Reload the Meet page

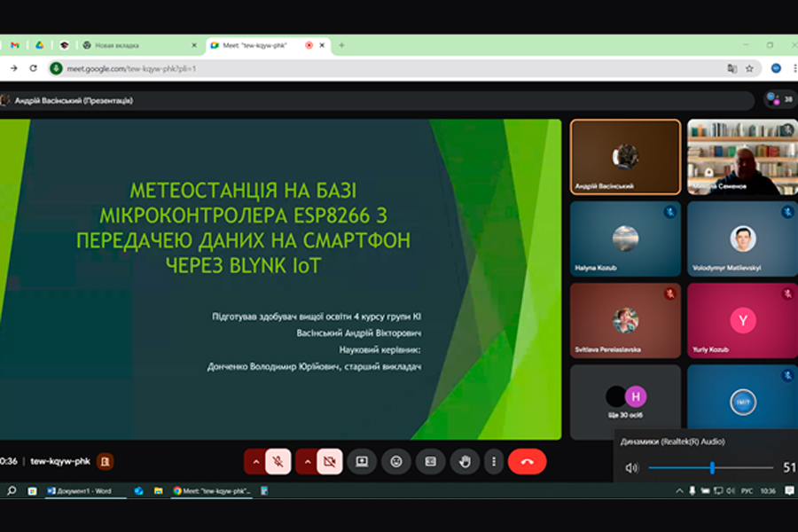click(x=33, y=68)
